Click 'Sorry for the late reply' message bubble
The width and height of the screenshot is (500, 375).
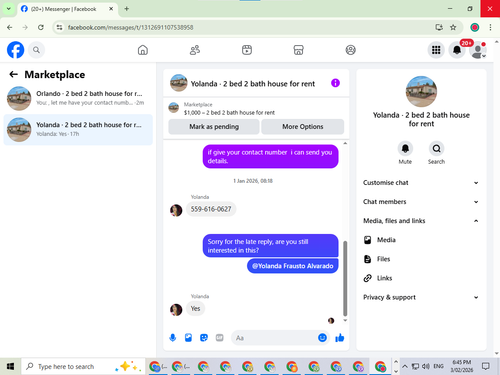pyautogui.click(x=270, y=246)
